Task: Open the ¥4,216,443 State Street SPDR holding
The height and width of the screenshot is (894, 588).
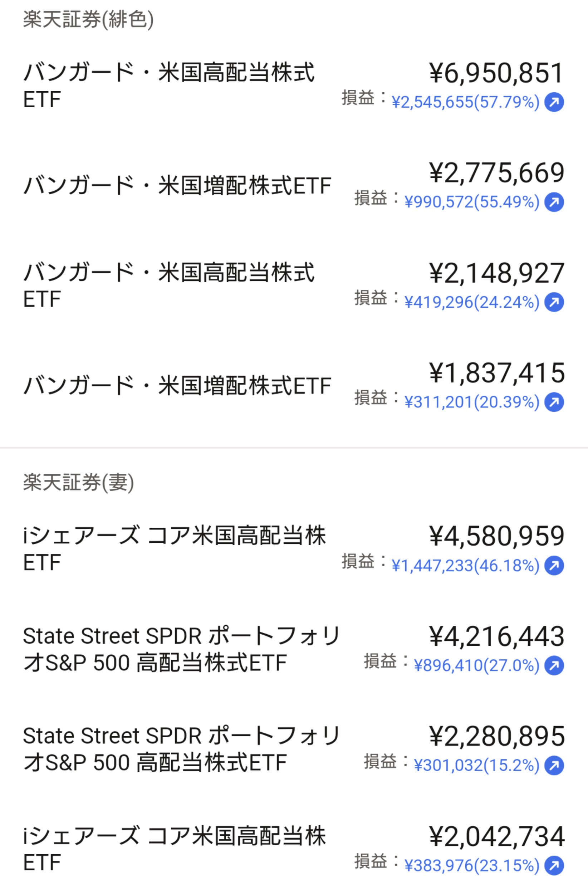Action: (294, 649)
